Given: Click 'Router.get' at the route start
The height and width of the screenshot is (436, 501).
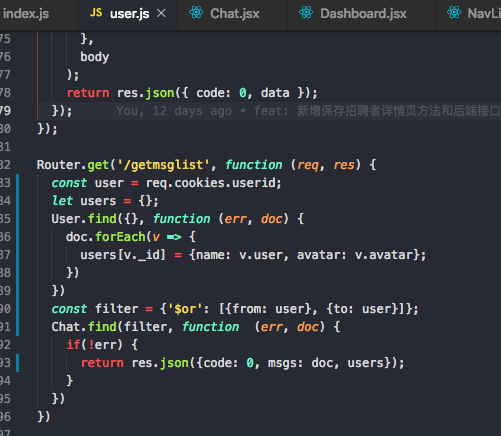Looking at the screenshot, I should [73, 165].
